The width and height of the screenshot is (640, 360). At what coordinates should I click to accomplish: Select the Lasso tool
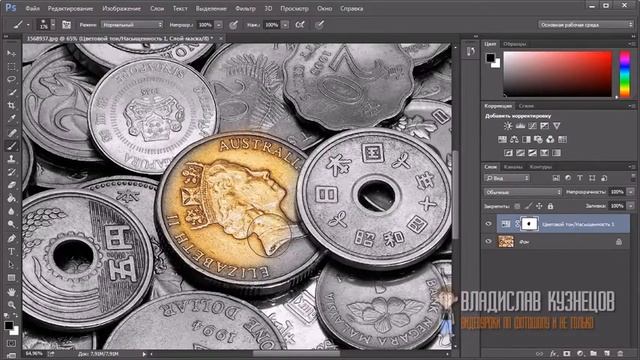(x=11, y=79)
